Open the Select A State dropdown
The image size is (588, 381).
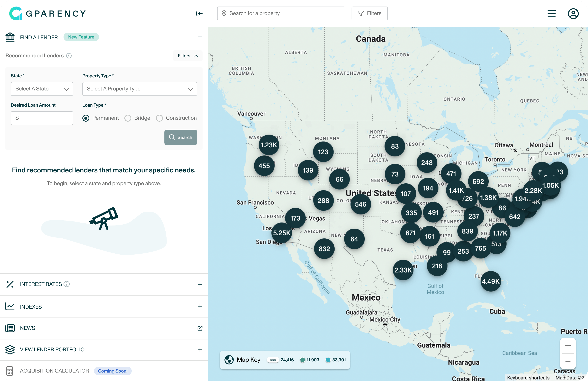[x=42, y=89]
